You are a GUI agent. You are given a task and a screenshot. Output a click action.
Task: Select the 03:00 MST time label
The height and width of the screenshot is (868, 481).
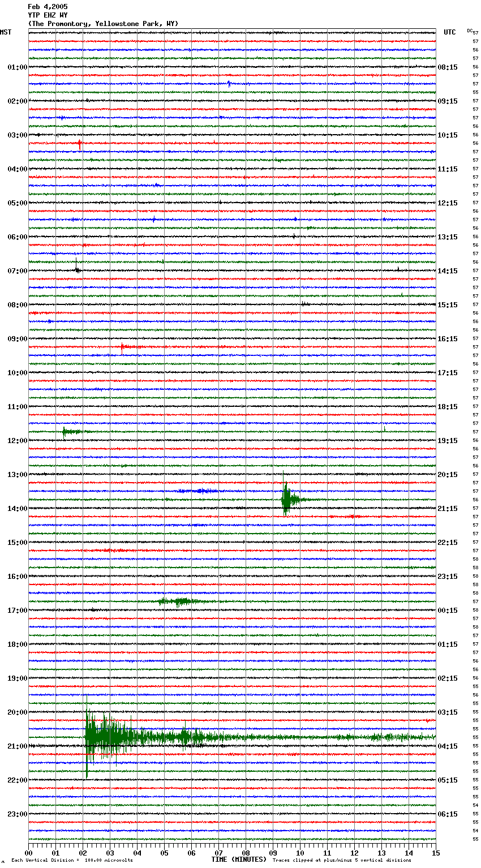point(17,135)
